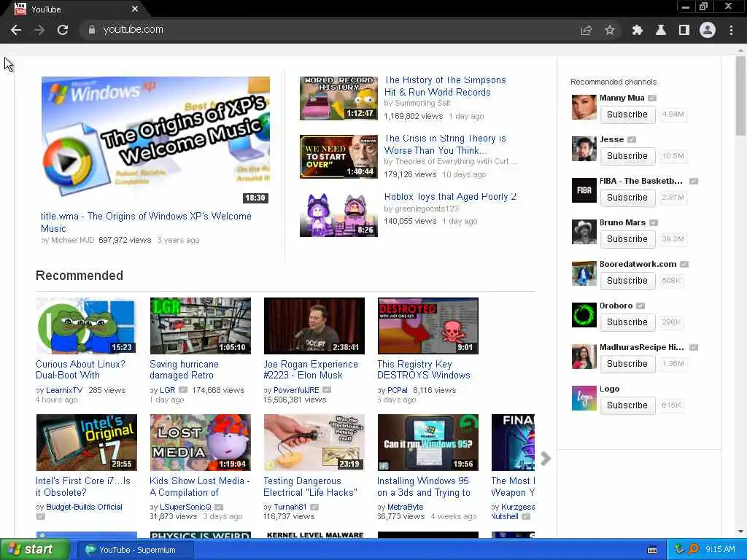Open the Simpsons Hit & Run World Records thumbnail
Image resolution: width=747 pixels, height=560 pixels.
pos(338,98)
